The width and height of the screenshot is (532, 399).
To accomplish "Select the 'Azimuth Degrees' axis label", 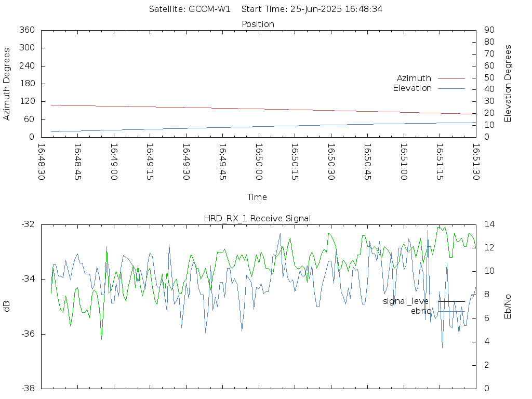I will [6, 84].
